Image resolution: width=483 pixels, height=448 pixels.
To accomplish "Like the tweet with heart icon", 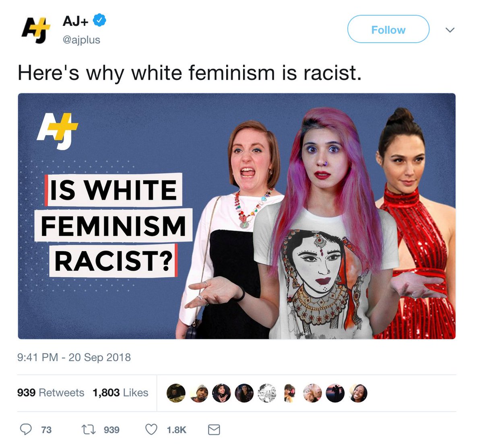I will point(151,430).
